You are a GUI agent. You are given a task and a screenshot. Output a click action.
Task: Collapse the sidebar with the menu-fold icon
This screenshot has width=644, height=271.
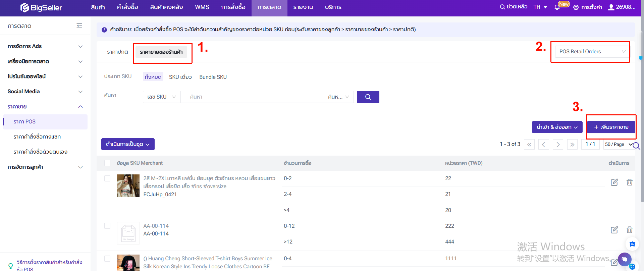[79, 26]
